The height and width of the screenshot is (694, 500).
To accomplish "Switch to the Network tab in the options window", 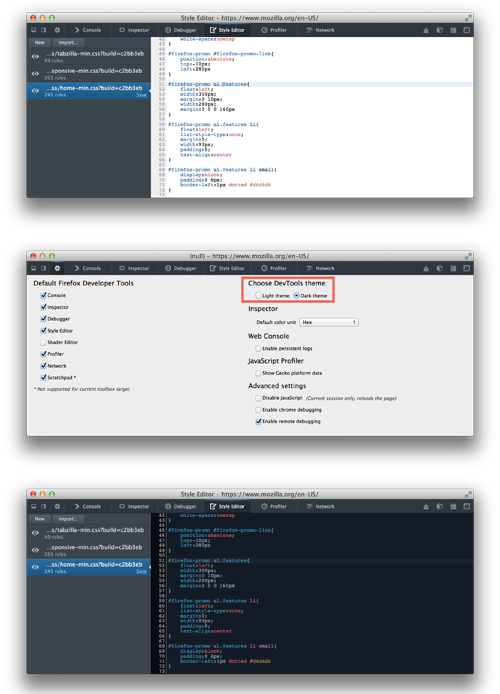I will (321, 268).
